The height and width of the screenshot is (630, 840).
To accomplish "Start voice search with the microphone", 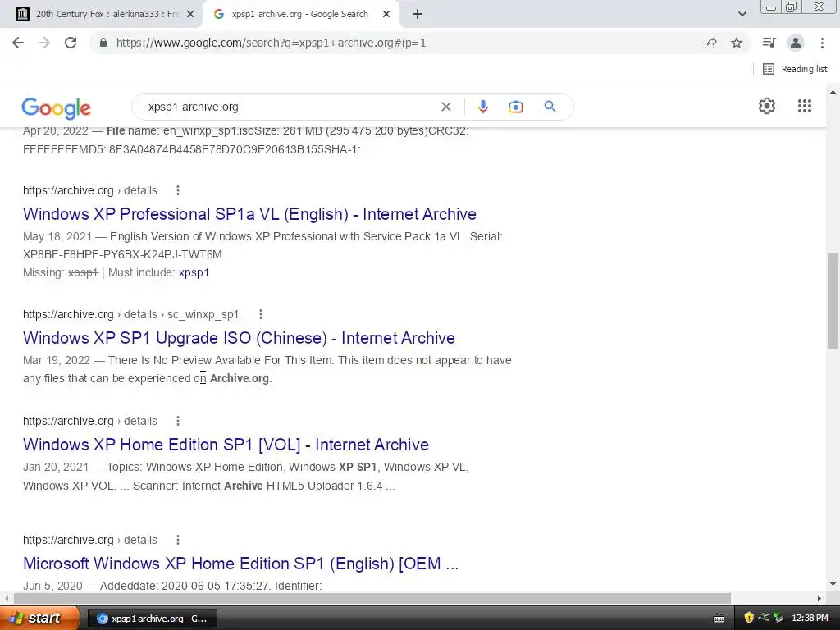I will [x=482, y=107].
